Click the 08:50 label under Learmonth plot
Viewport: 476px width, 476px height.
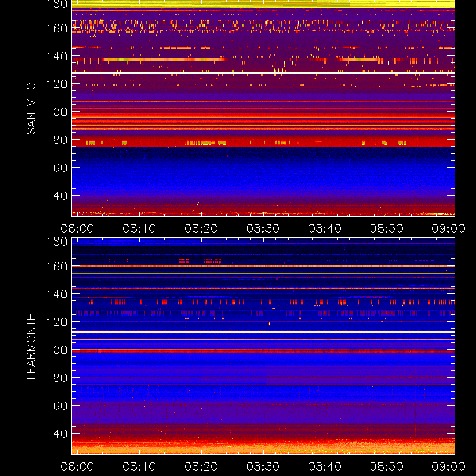(387, 466)
